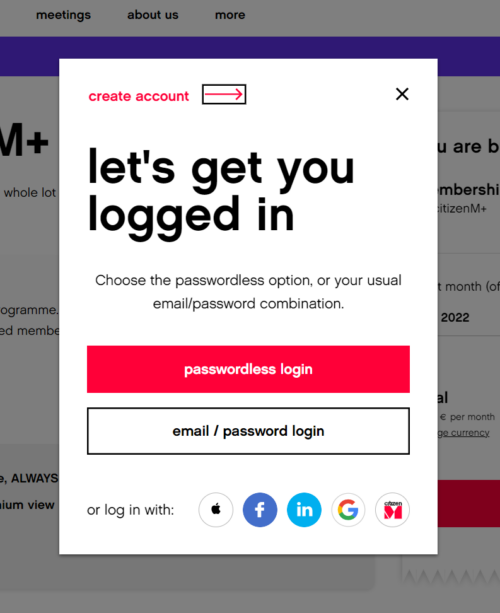Log in with Facebook icon

260,510
